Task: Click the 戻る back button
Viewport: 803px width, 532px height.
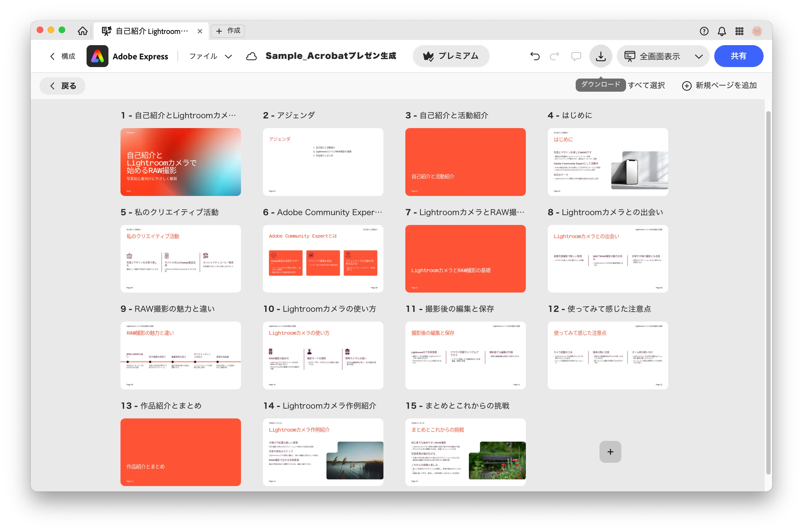Action: click(x=62, y=85)
